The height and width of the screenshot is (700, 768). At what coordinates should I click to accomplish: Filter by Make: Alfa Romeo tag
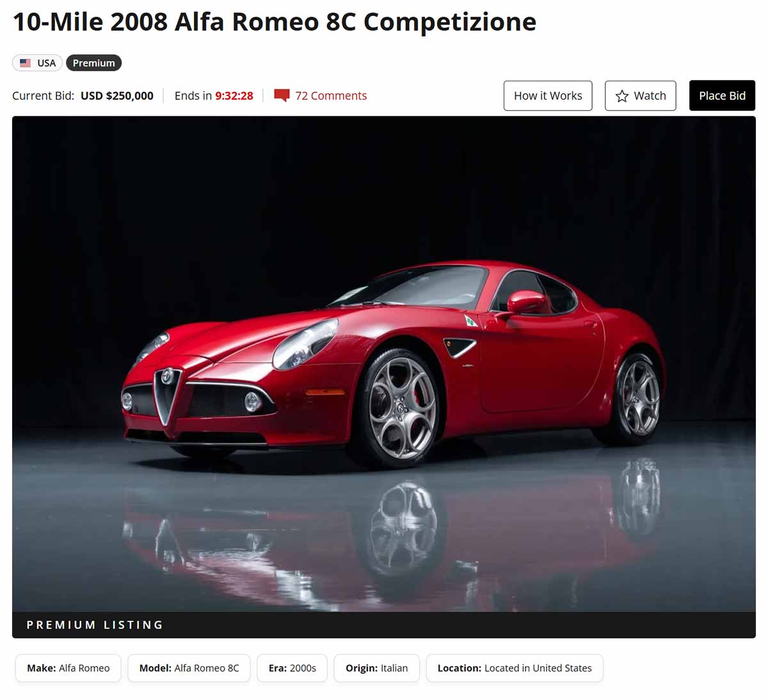click(68, 668)
